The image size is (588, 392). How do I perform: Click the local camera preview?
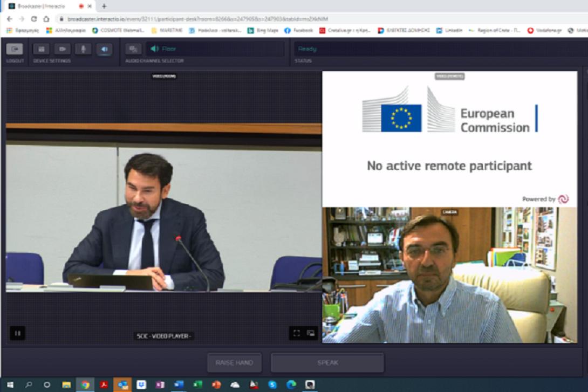[449, 275]
